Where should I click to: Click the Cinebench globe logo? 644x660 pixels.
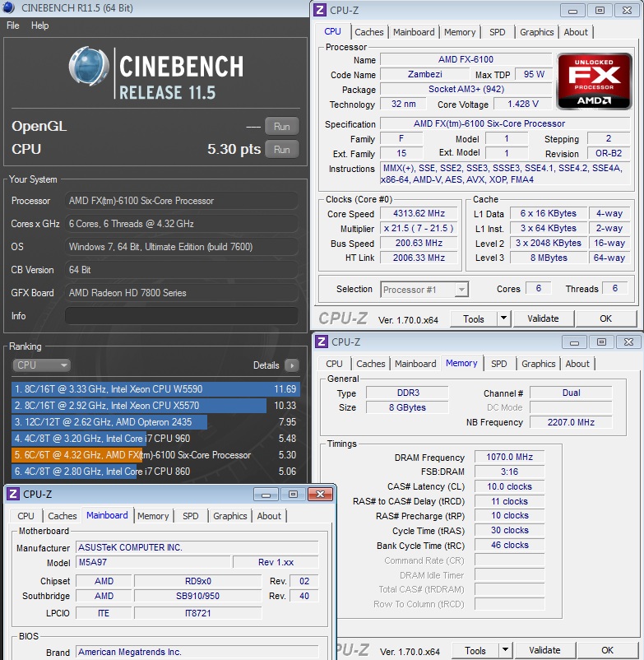[89, 66]
